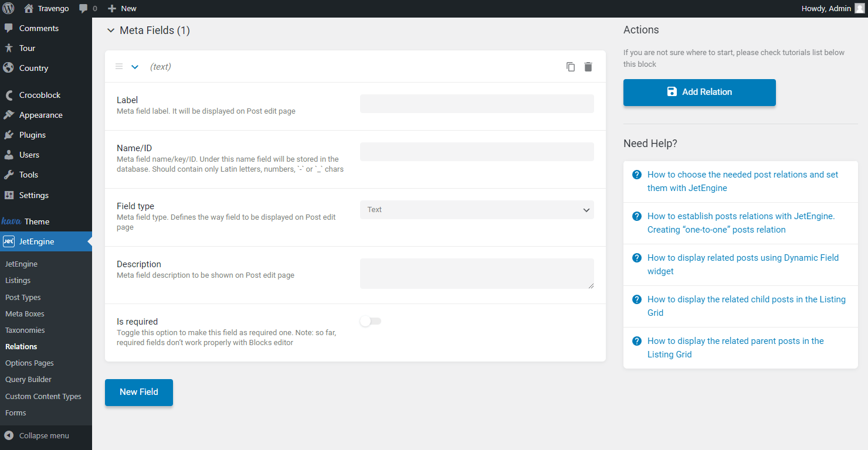Click the JetEngine submenu entry under JetEngine
868x450 pixels.
(x=21, y=264)
